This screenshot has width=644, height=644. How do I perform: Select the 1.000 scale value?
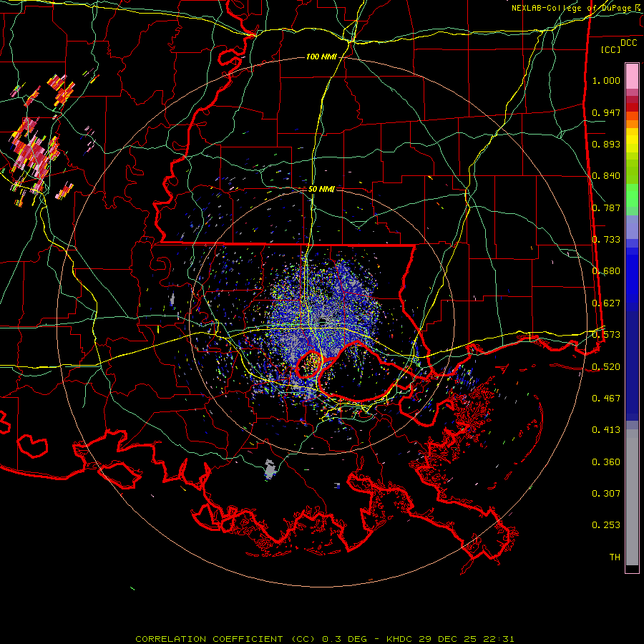[x=606, y=80]
